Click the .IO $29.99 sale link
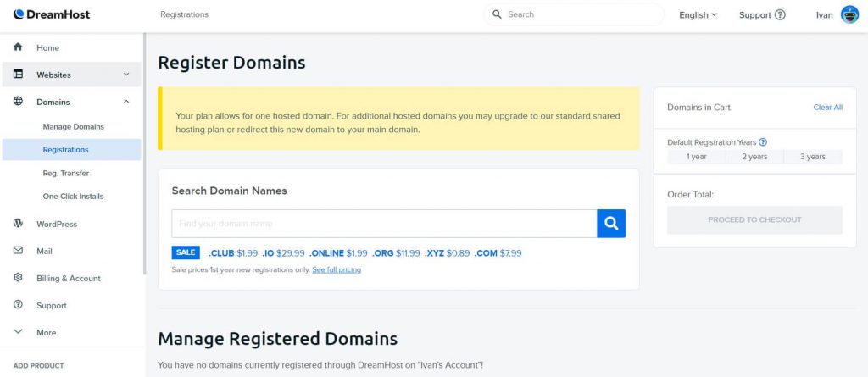Viewport: 868px width, 377px height. click(283, 253)
